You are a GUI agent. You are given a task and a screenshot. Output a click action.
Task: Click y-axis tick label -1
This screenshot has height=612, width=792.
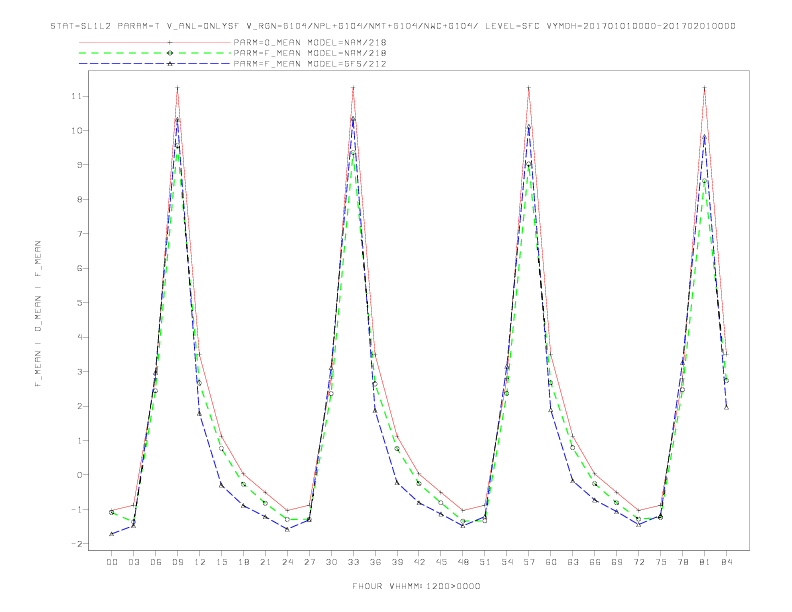tap(77, 509)
